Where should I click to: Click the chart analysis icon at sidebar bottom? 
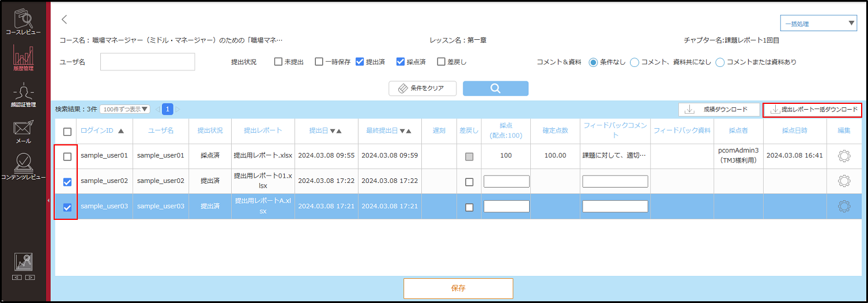pyautogui.click(x=24, y=262)
